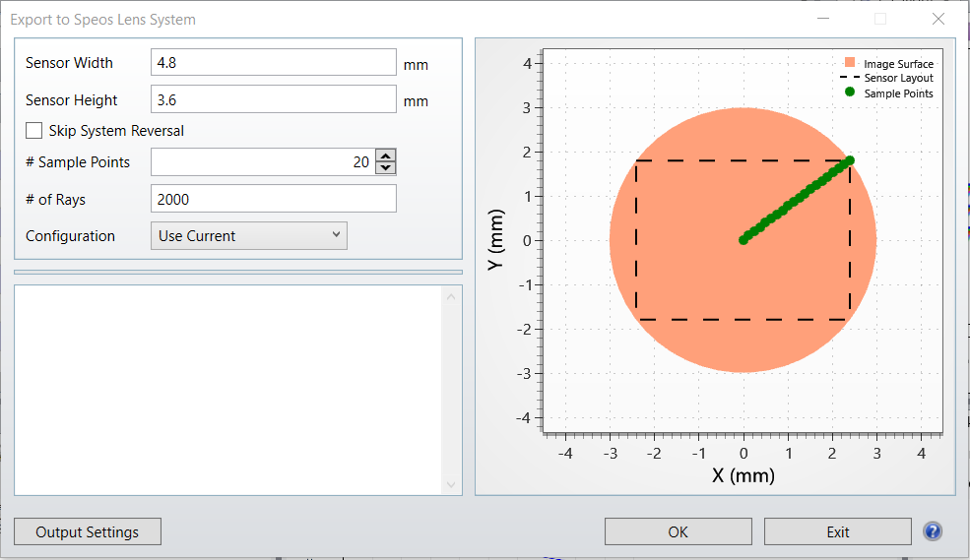
Task: Click the outermost green sample point on plot
Action: click(x=850, y=160)
